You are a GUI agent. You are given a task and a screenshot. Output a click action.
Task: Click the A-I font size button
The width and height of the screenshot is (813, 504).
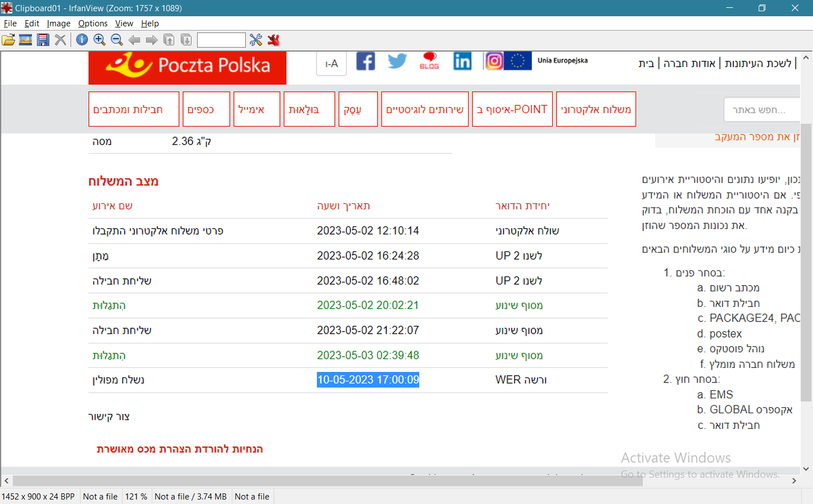tap(331, 64)
